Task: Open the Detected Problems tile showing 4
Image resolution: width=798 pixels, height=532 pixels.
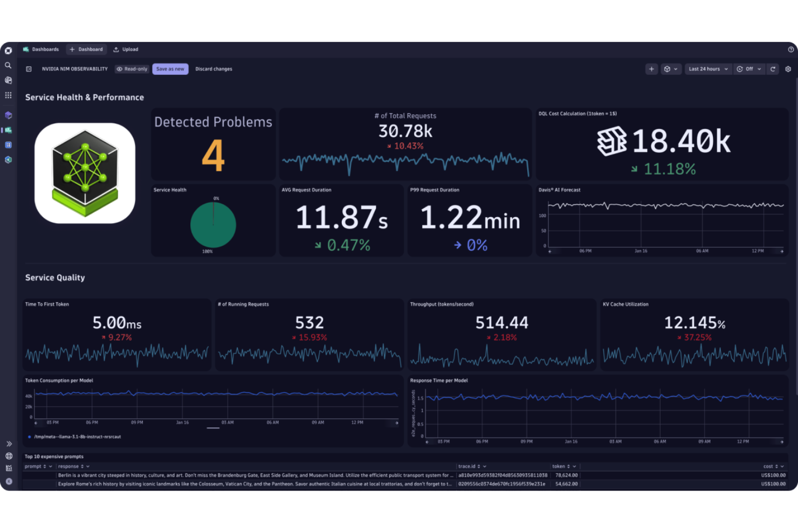Action: click(x=213, y=144)
